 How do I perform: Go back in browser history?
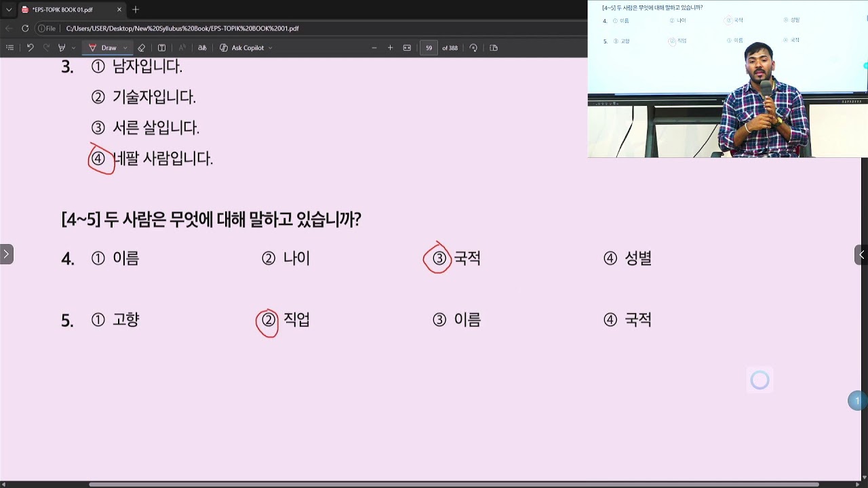coord(9,28)
